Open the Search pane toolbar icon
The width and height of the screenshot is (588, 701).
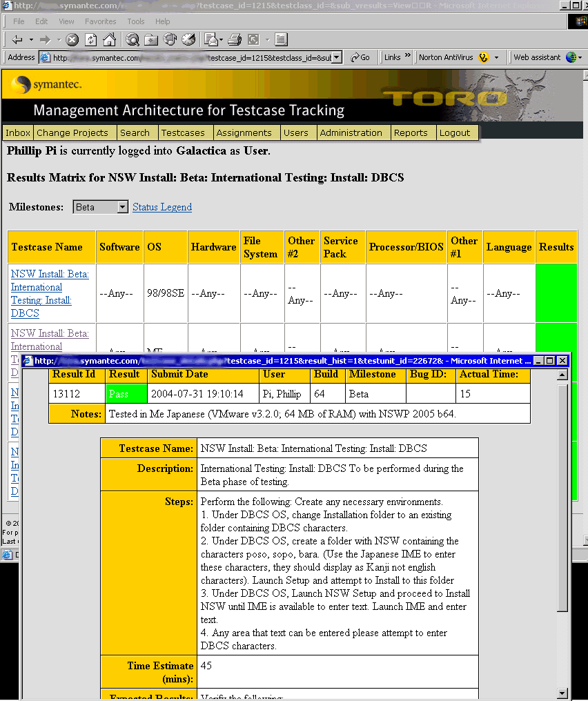click(133, 40)
